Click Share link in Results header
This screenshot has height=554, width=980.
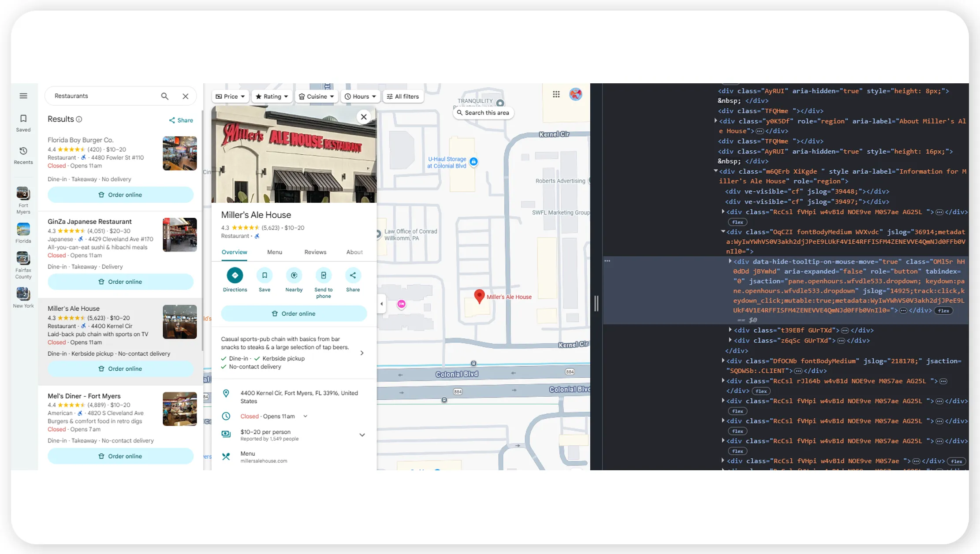(x=181, y=120)
